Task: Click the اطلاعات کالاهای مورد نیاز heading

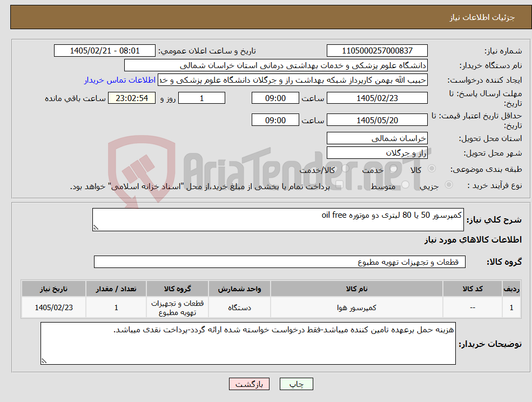Action: click(x=473, y=240)
